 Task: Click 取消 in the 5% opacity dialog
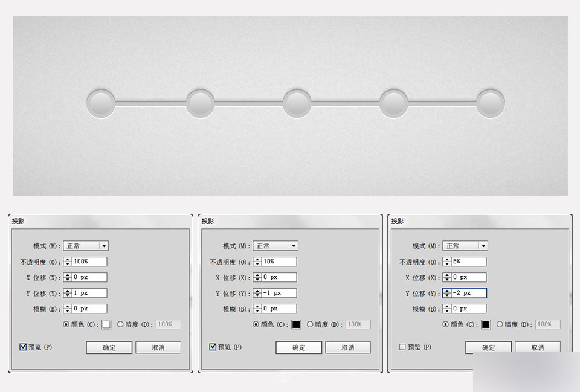pyautogui.click(x=538, y=347)
